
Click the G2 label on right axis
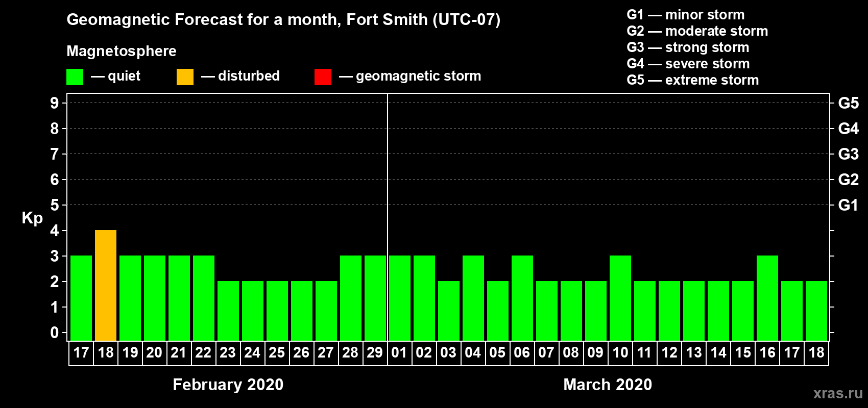pyautogui.click(x=849, y=180)
